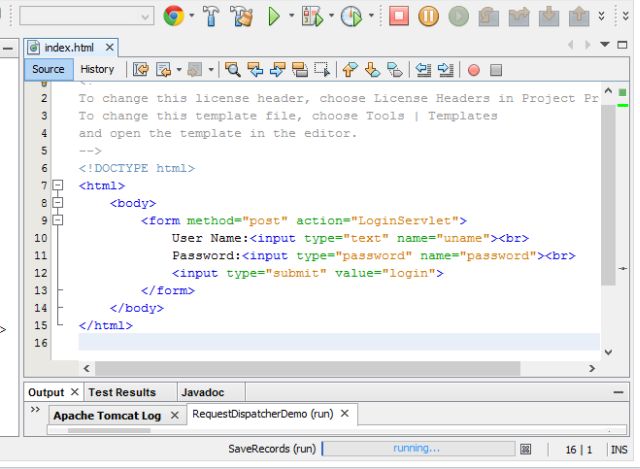Click the Find Selection magnifier icon
640x469 pixels.
[233, 70]
